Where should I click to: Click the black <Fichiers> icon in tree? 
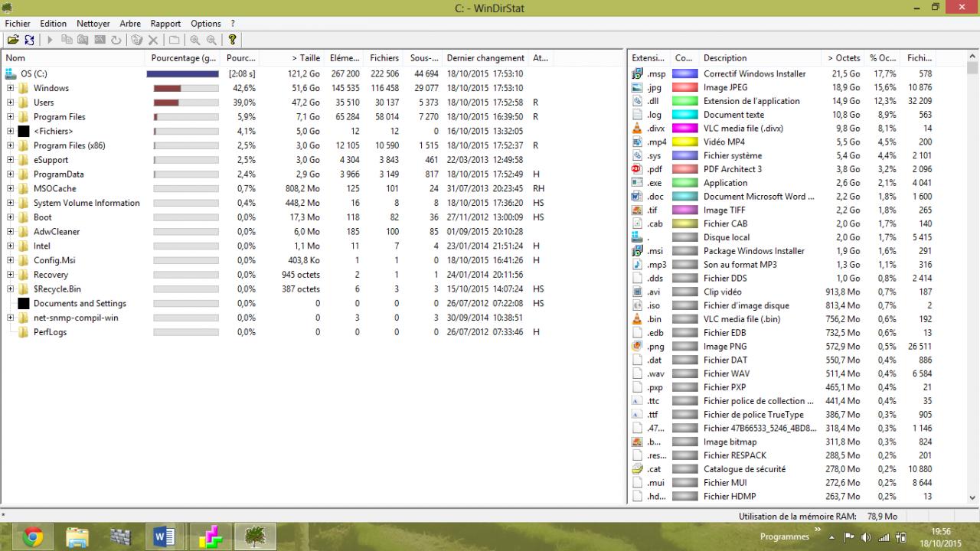(x=24, y=132)
